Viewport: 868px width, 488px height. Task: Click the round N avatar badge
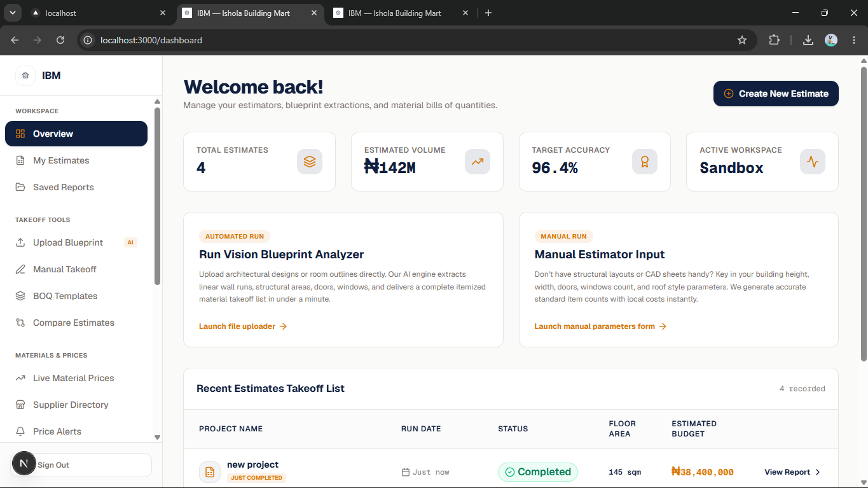pos(24,464)
